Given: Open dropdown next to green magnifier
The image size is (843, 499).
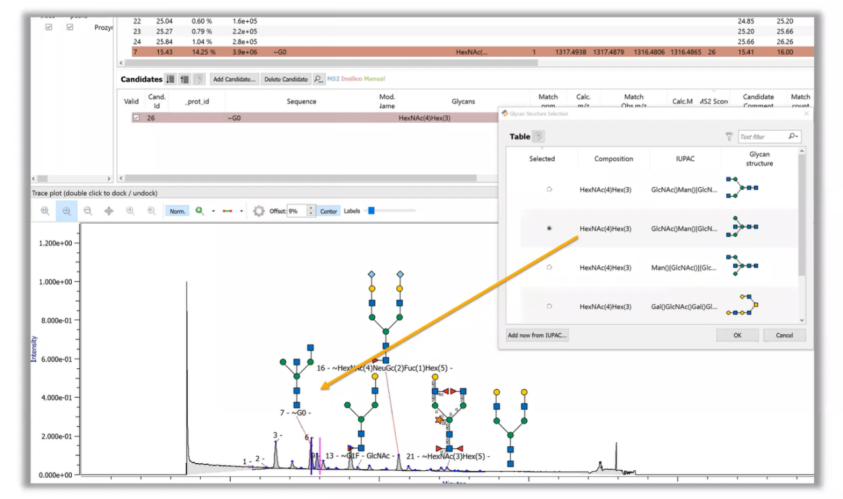Looking at the screenshot, I should click(213, 211).
